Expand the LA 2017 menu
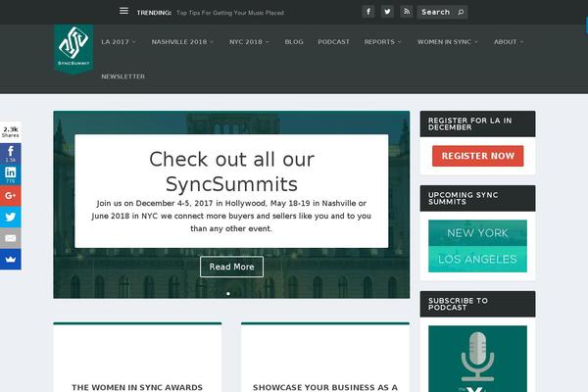This screenshot has height=392, width=588. 119,42
